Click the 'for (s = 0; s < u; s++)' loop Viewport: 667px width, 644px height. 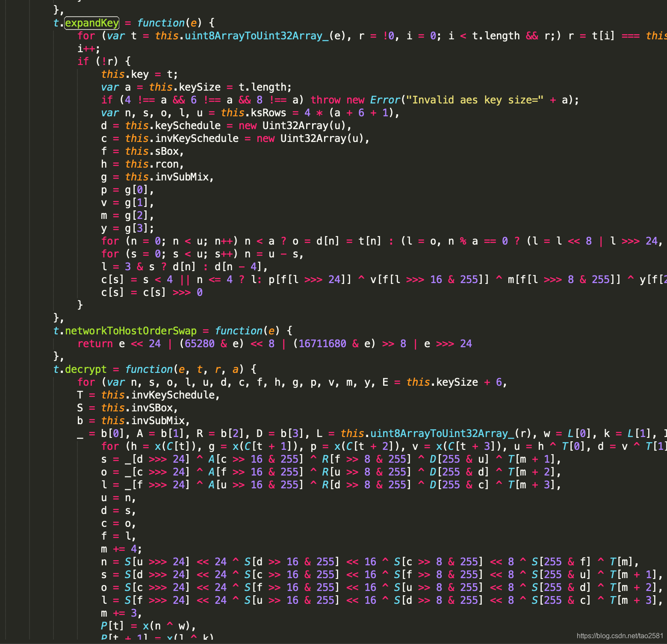coord(170,254)
